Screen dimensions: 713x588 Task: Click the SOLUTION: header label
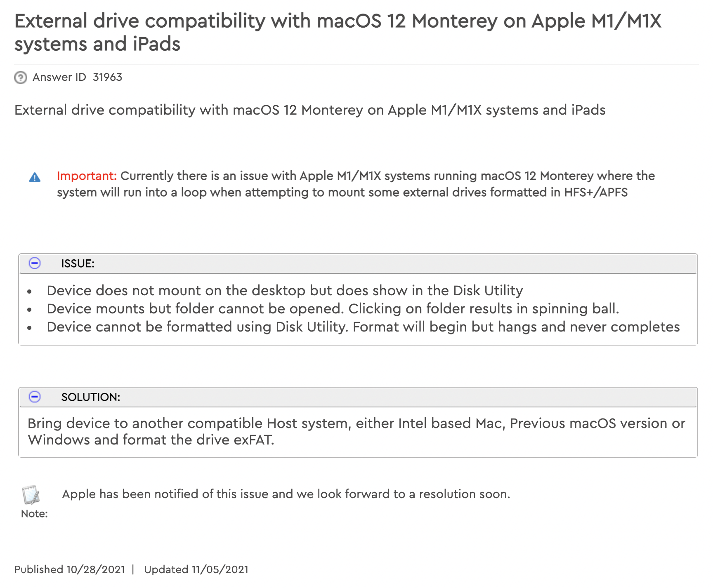(91, 397)
